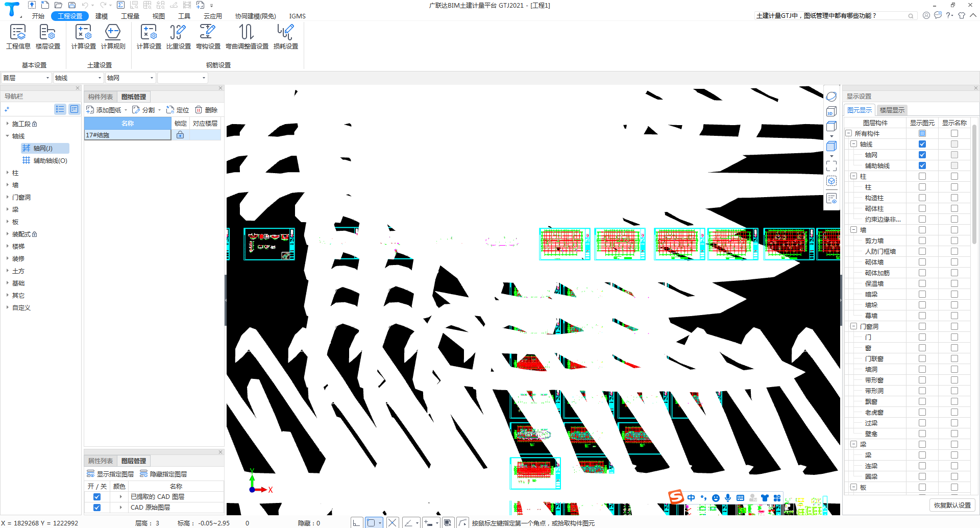Image resolution: width=980 pixels, height=528 pixels.
Task: Click 恢复默认设置 button
Action: tap(952, 505)
